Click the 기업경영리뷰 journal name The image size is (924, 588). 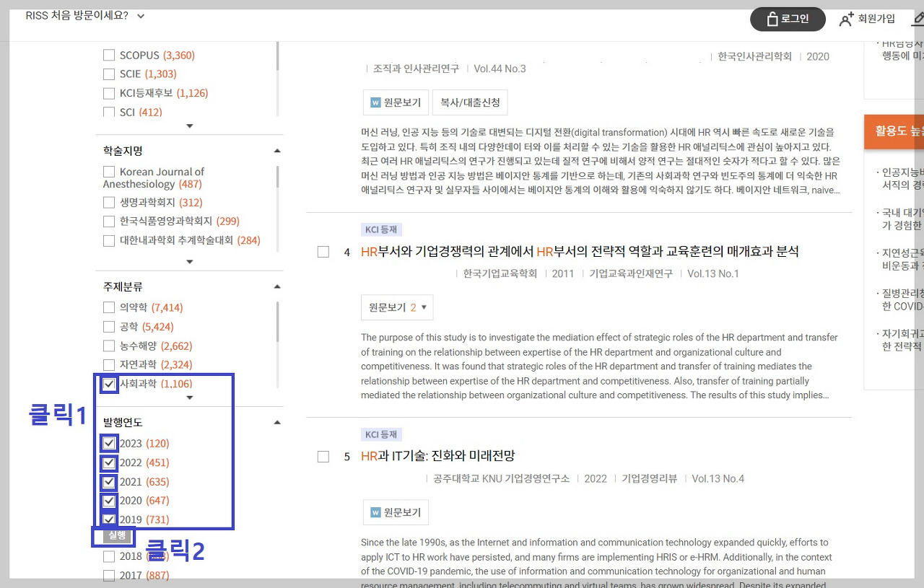[649, 478]
